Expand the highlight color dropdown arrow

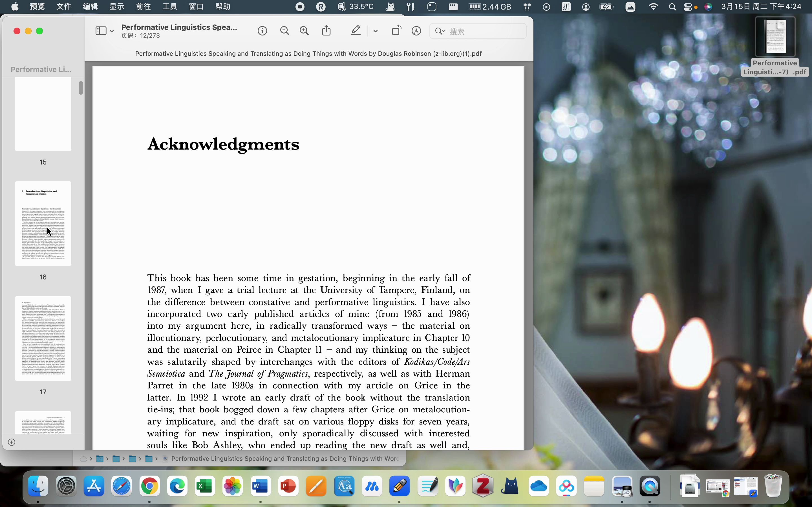click(x=376, y=31)
